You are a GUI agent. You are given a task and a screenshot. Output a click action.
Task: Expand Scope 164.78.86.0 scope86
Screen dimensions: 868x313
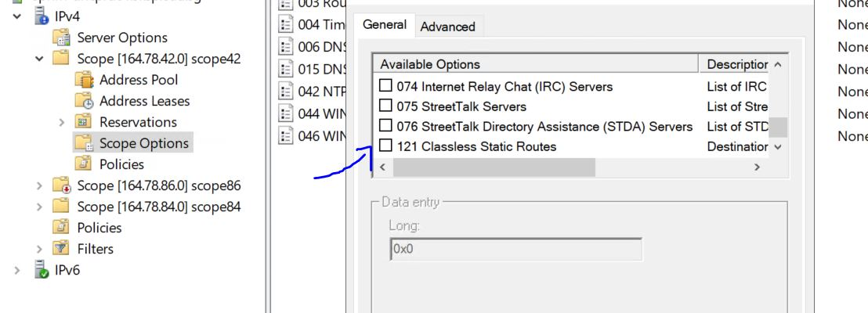38,185
